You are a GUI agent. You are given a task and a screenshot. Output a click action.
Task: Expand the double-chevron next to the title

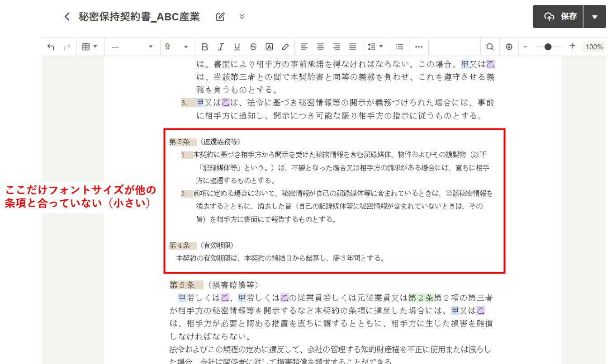pyautogui.click(x=242, y=17)
